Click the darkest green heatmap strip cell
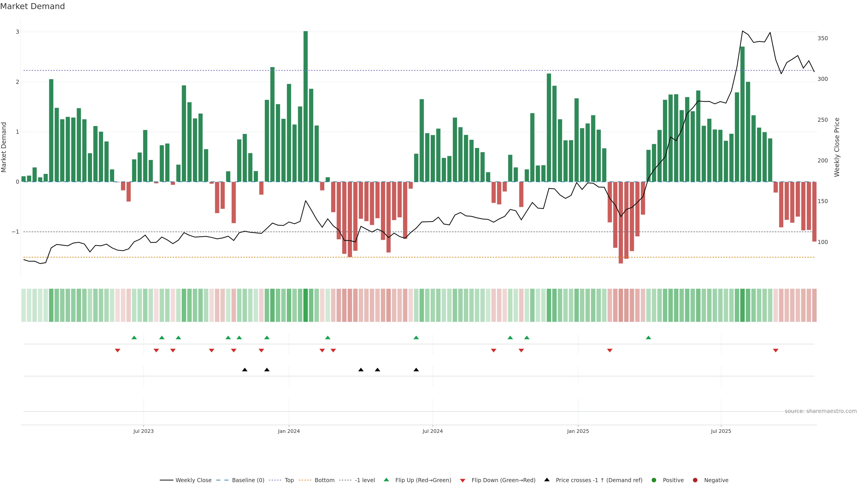 click(x=306, y=305)
